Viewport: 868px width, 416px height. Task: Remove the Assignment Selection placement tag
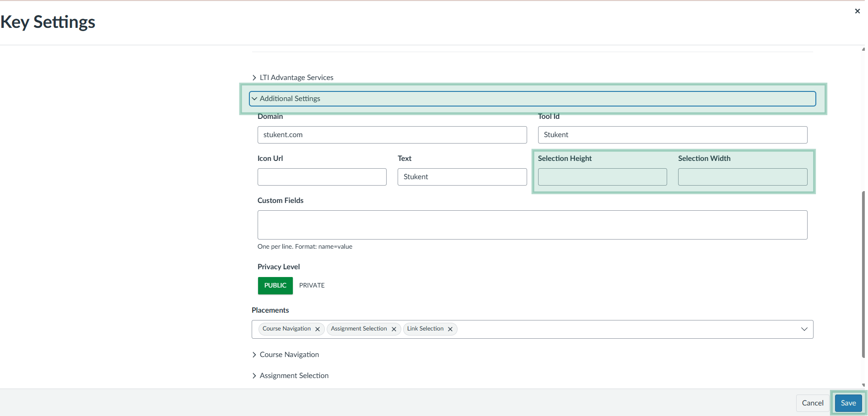tap(394, 329)
